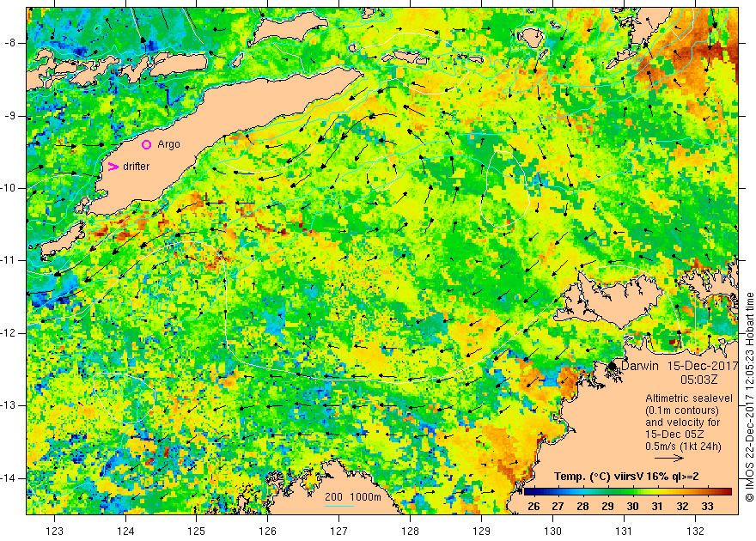This screenshot has height=541, width=756.
Task: Click the '05:03Z' time text
Action: coord(698,380)
